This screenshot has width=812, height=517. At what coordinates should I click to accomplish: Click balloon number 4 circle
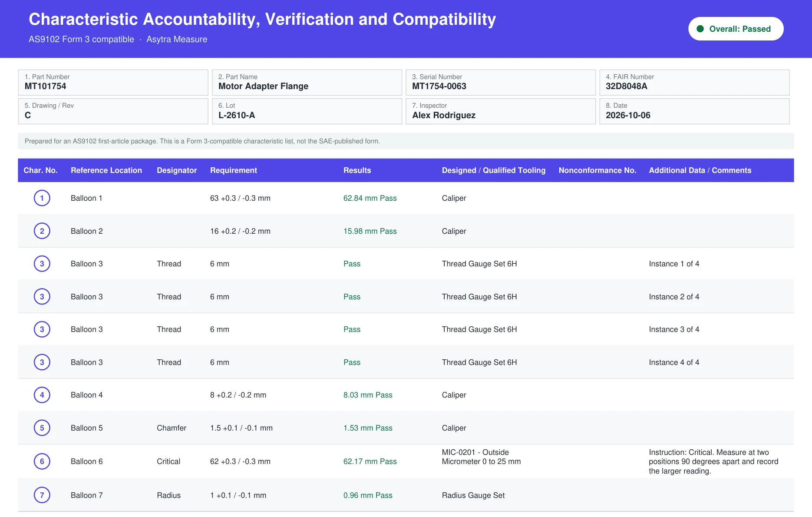[42, 395]
